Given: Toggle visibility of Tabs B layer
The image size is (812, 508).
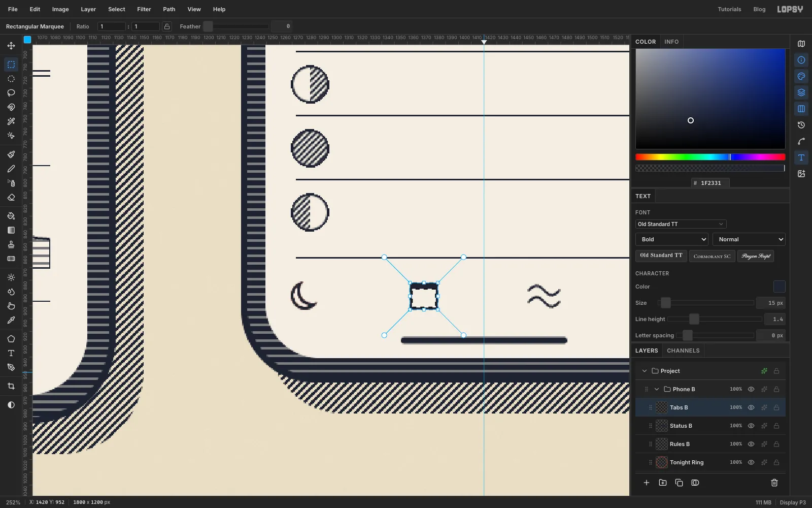Looking at the screenshot, I should (x=751, y=407).
